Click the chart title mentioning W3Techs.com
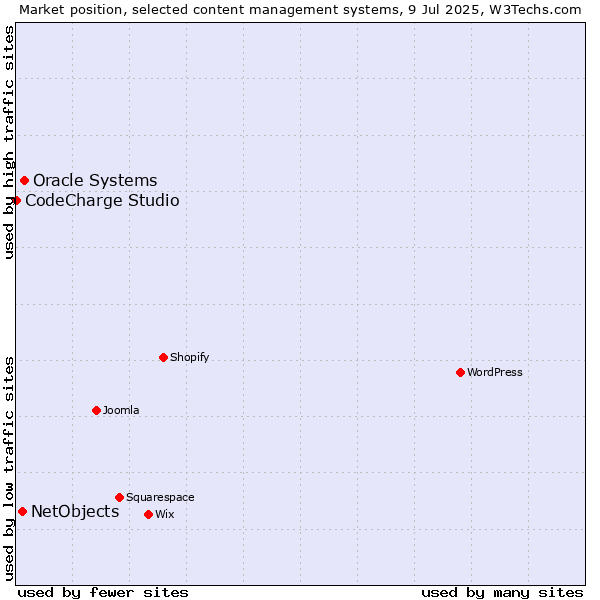 [300, 10]
